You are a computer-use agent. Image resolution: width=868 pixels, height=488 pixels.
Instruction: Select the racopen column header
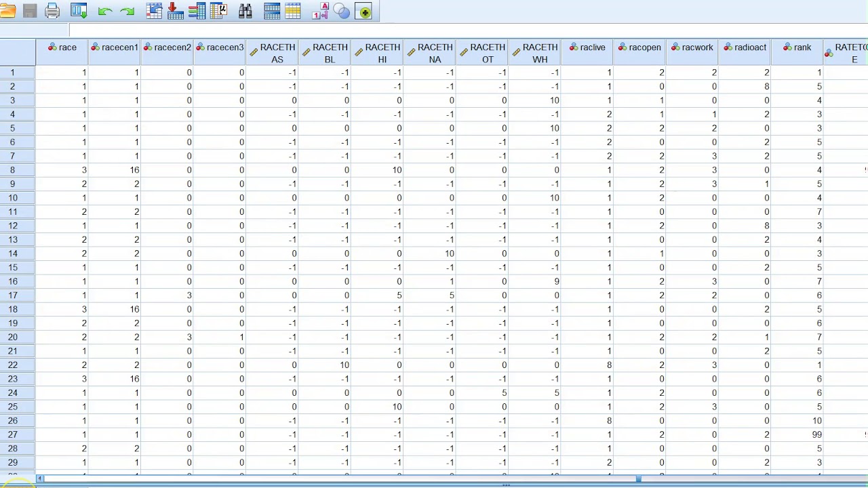639,53
